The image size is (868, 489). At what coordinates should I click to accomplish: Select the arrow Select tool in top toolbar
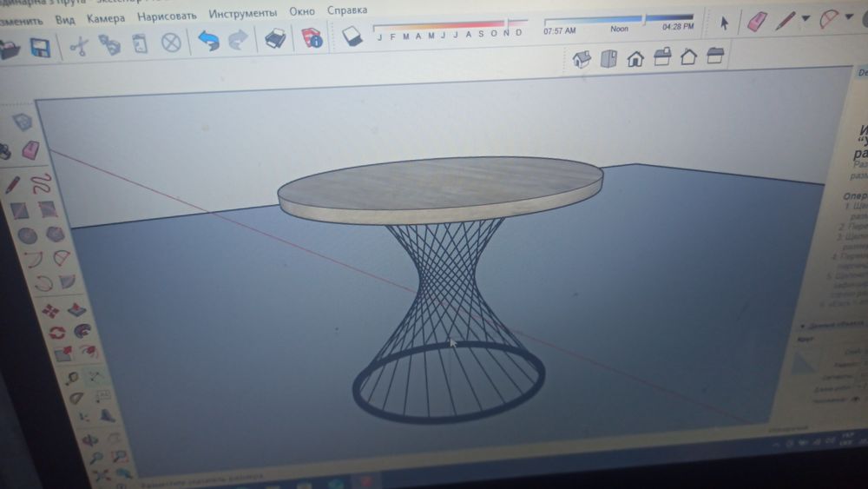(724, 23)
